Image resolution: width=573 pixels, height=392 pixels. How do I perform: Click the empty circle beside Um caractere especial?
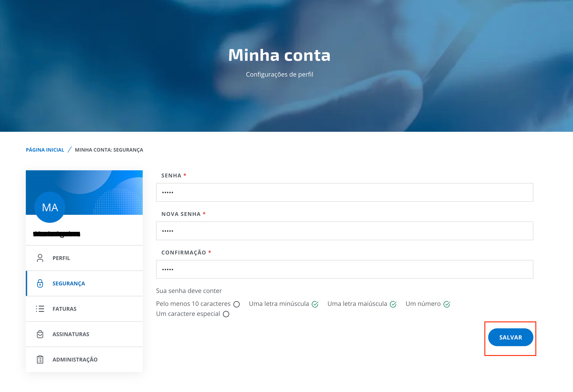click(226, 314)
